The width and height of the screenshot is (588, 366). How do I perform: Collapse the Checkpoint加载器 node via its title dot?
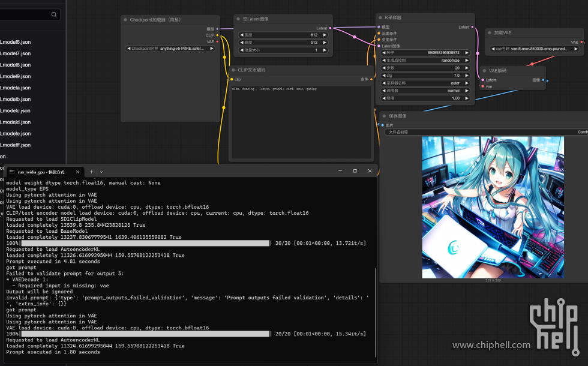(125, 20)
